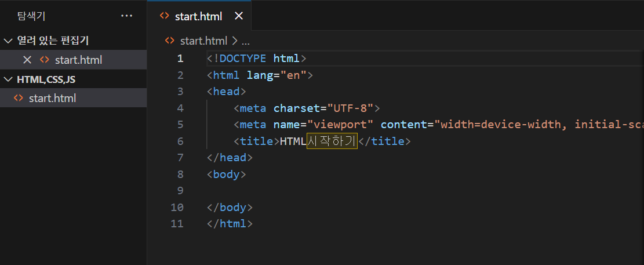Select start.html under open editors

[73, 60]
